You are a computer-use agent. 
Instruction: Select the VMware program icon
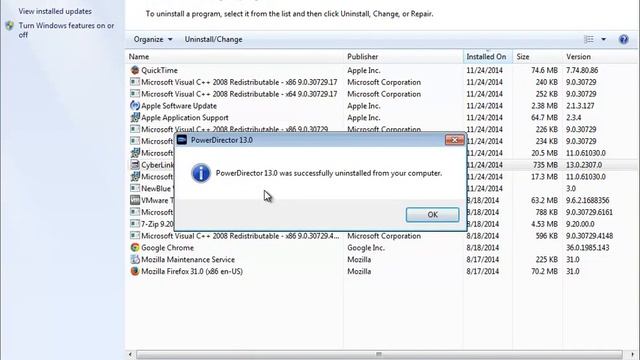tap(135, 200)
